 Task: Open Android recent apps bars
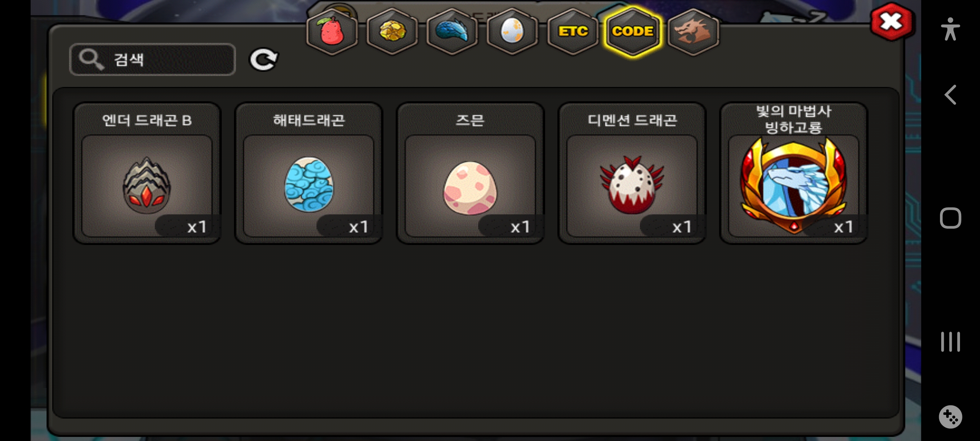[950, 342]
